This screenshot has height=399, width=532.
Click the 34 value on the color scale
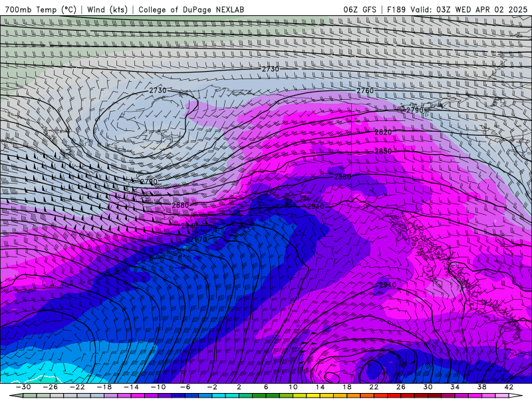click(455, 387)
